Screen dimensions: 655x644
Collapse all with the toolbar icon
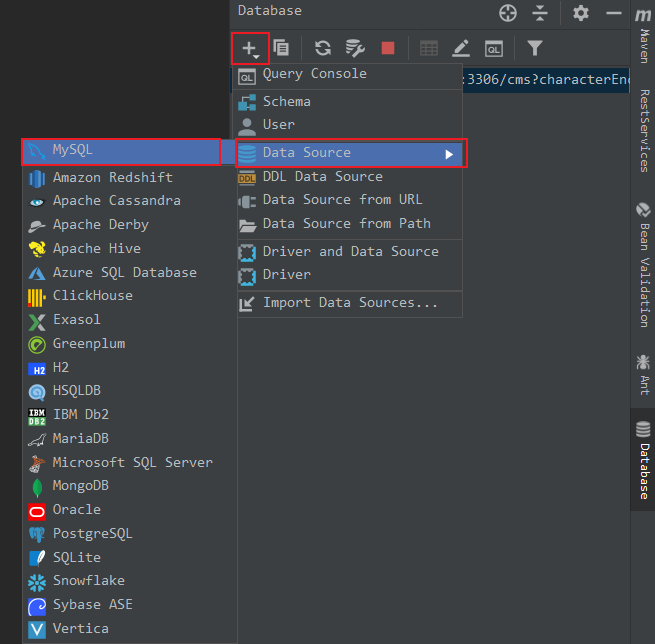pyautogui.click(x=540, y=13)
